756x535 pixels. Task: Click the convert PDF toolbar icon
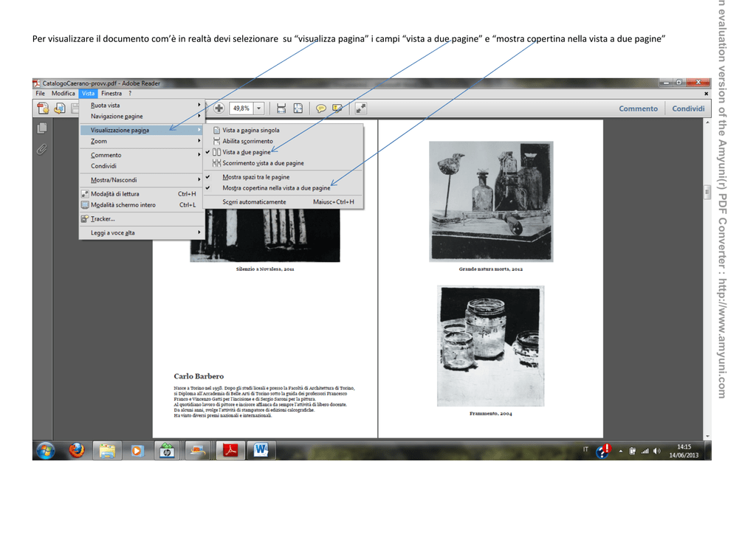[x=60, y=108]
